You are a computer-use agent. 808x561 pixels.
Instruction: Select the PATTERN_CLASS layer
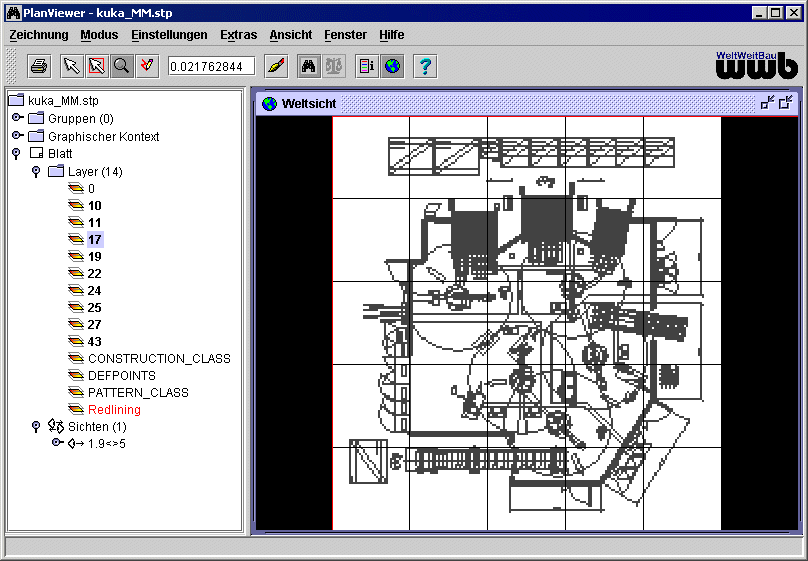(x=138, y=393)
